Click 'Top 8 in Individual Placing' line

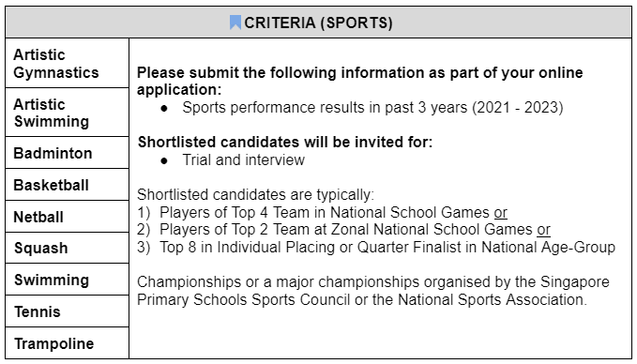point(376,247)
